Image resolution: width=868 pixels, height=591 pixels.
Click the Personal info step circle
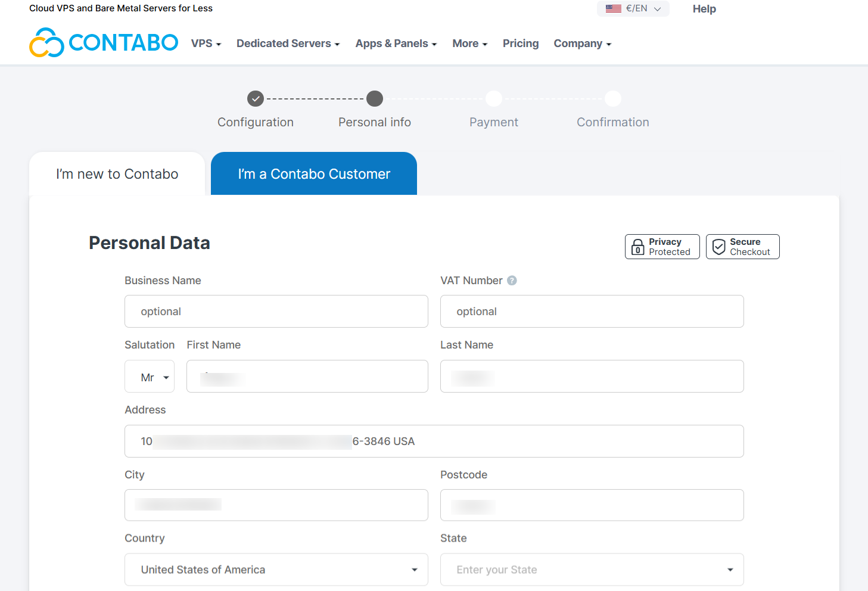click(375, 98)
